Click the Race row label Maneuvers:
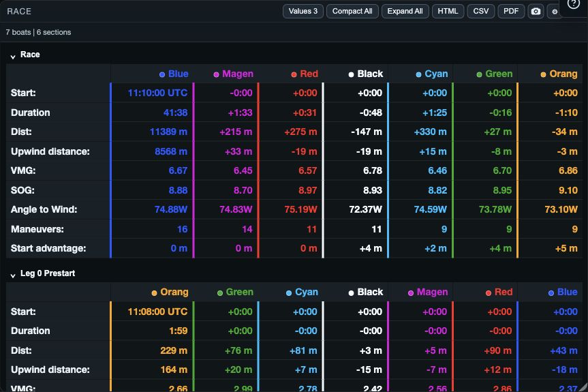The image size is (588, 392). pyautogui.click(x=37, y=229)
